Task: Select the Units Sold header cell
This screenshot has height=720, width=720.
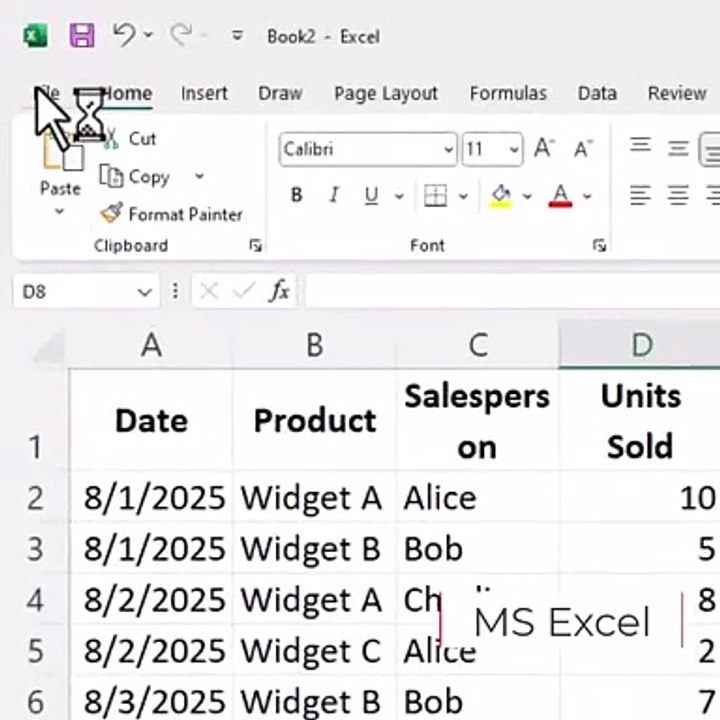Action: [x=641, y=420]
